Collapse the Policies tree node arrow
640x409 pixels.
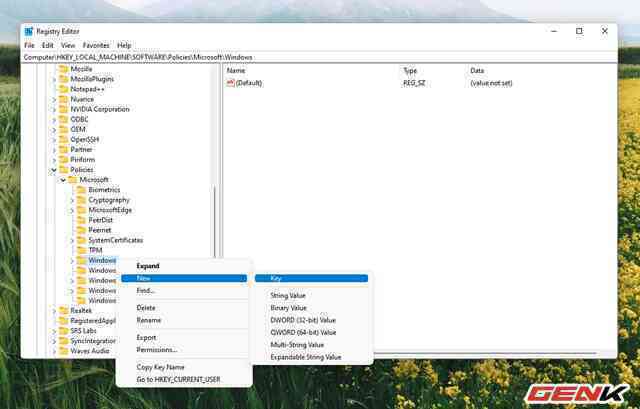pos(54,170)
